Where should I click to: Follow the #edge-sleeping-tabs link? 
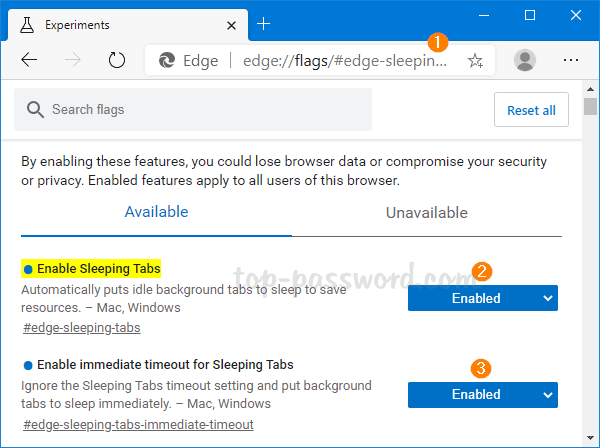pos(81,327)
